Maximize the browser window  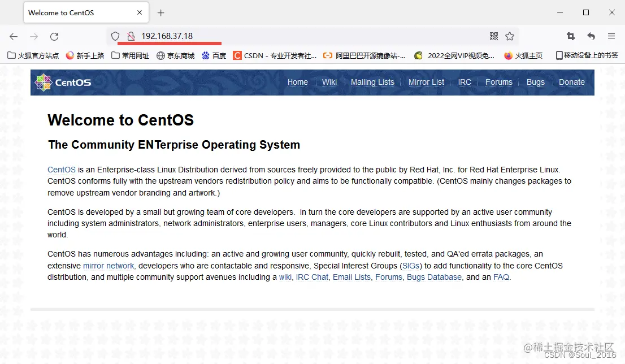click(586, 12)
